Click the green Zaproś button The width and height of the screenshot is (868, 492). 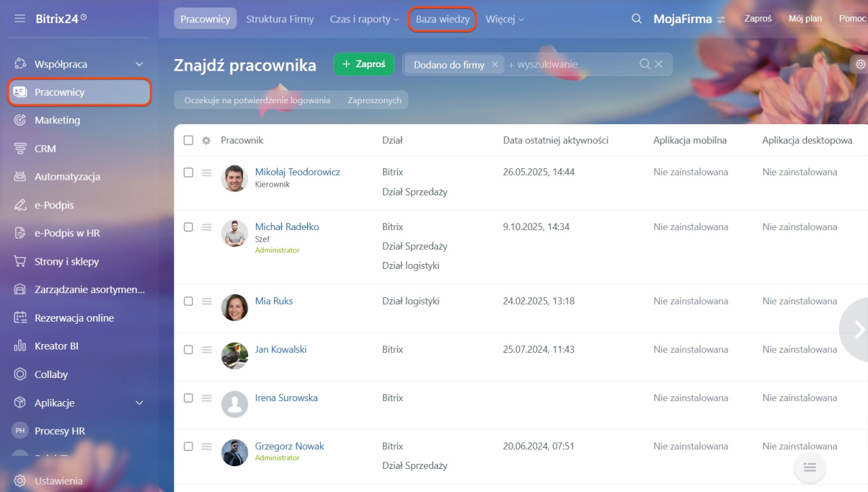coord(363,64)
